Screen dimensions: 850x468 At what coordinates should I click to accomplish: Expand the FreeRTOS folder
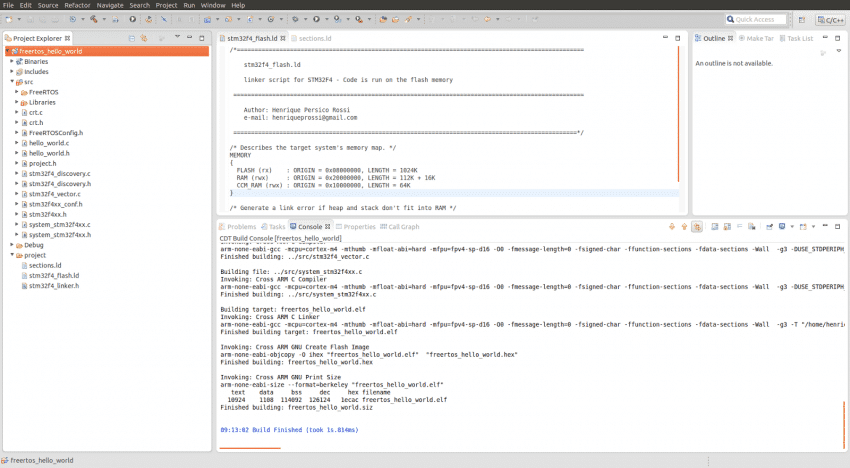coord(17,92)
